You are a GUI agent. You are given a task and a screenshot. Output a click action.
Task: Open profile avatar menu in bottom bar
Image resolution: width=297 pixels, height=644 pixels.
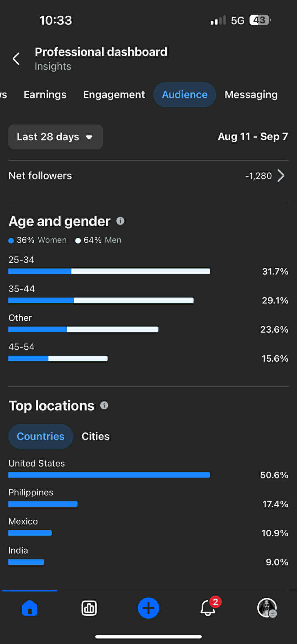coord(267,608)
